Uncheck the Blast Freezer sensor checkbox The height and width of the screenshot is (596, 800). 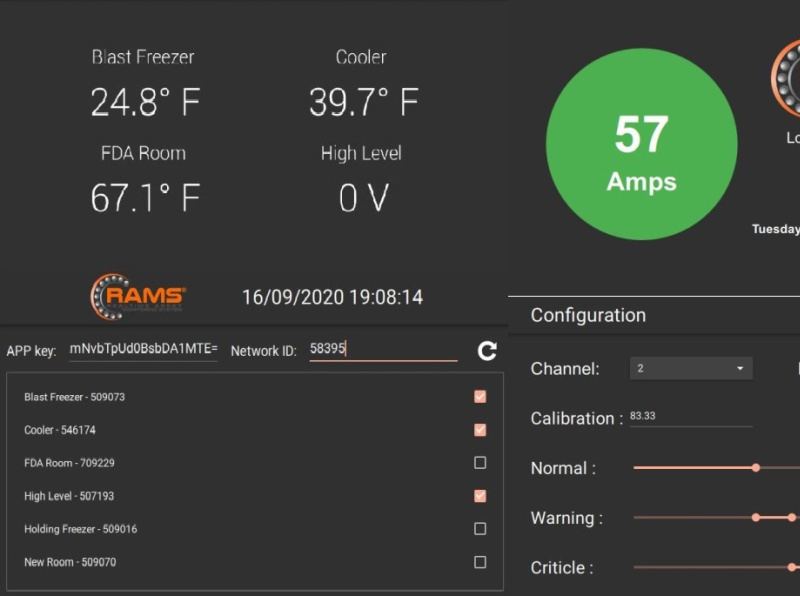[479, 396]
